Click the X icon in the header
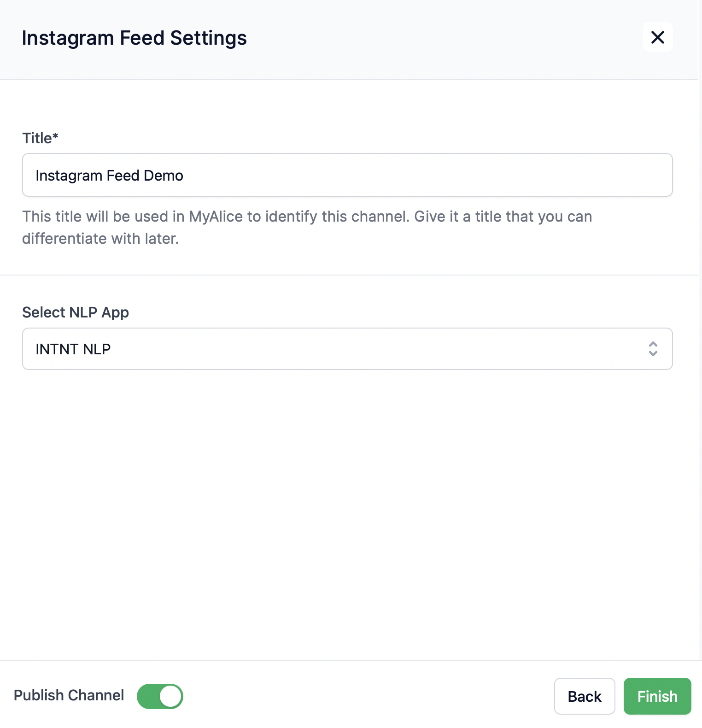The height and width of the screenshot is (728, 702). click(657, 37)
